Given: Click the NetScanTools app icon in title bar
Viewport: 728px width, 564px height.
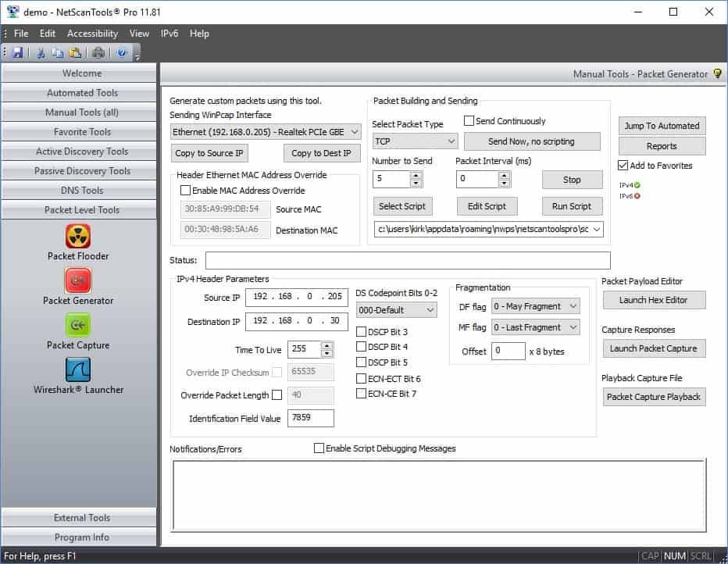Looking at the screenshot, I should [12, 12].
